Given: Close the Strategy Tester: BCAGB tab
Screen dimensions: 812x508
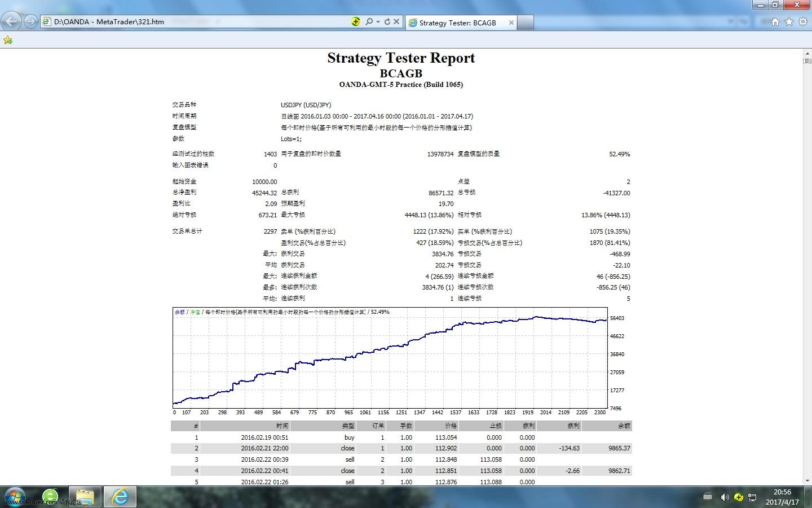Looking at the screenshot, I should coord(511,23).
